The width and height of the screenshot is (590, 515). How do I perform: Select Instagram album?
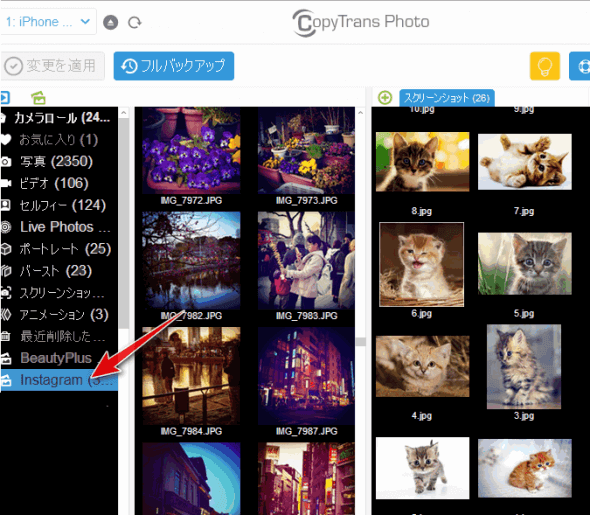click(59, 380)
